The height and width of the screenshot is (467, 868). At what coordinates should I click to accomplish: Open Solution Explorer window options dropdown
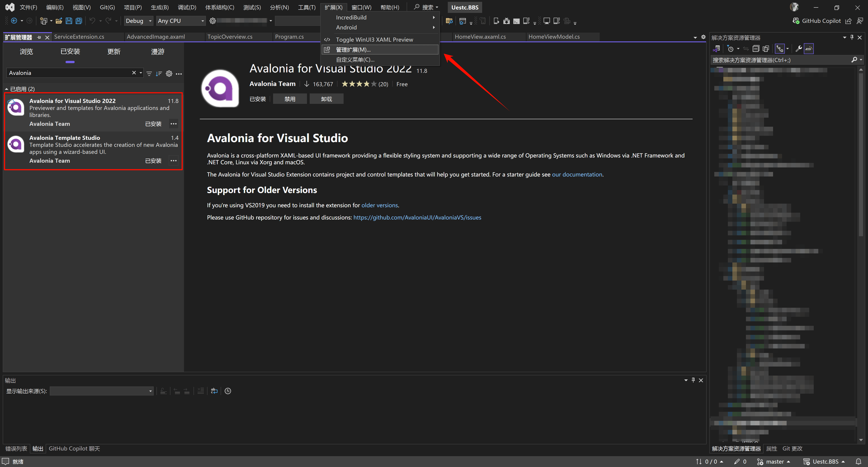(844, 37)
